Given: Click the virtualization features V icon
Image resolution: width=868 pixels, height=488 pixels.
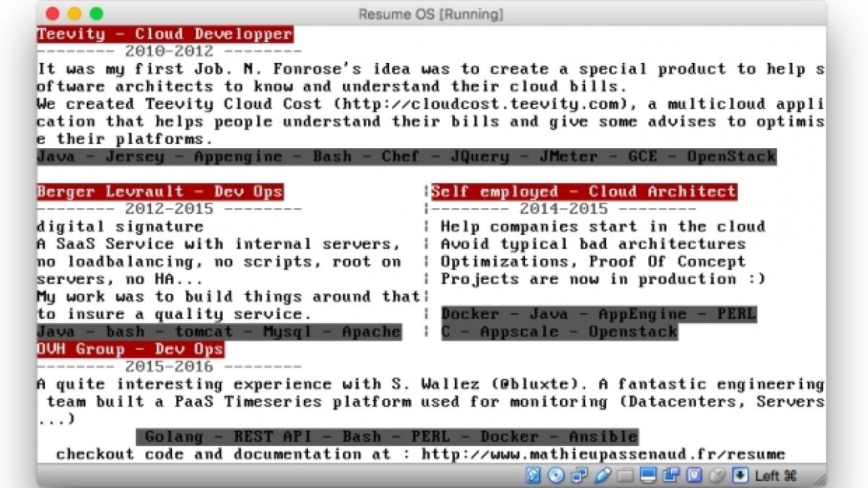Looking at the screenshot, I should tap(694, 475).
